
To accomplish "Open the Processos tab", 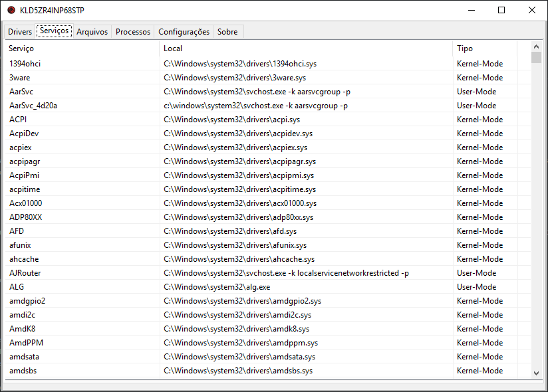I will pos(132,31).
